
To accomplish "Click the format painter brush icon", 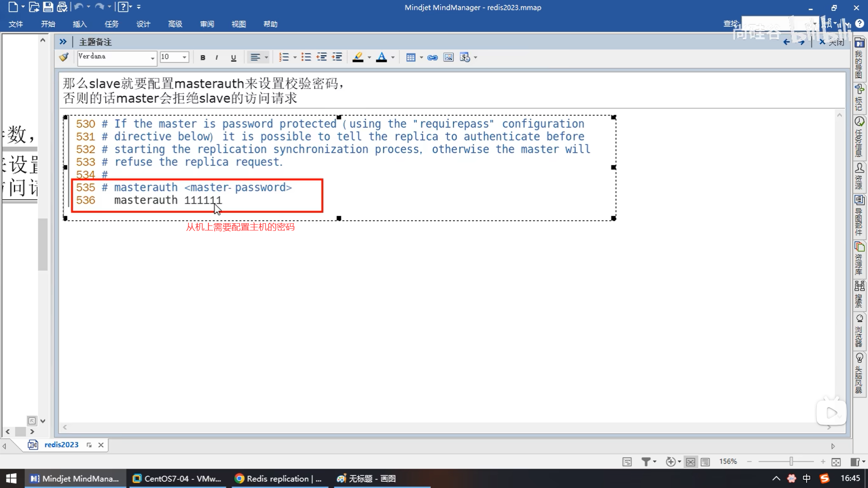I will pyautogui.click(x=64, y=57).
